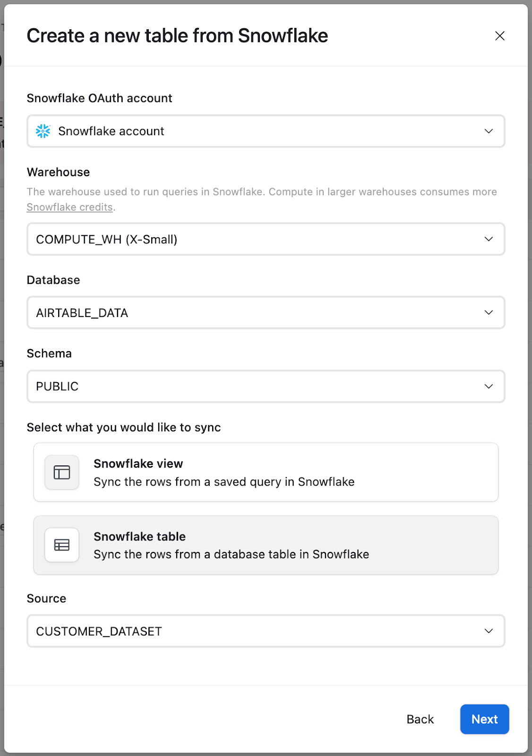Select the Snowflake view sync option
The width and height of the screenshot is (532, 756).
point(266,472)
